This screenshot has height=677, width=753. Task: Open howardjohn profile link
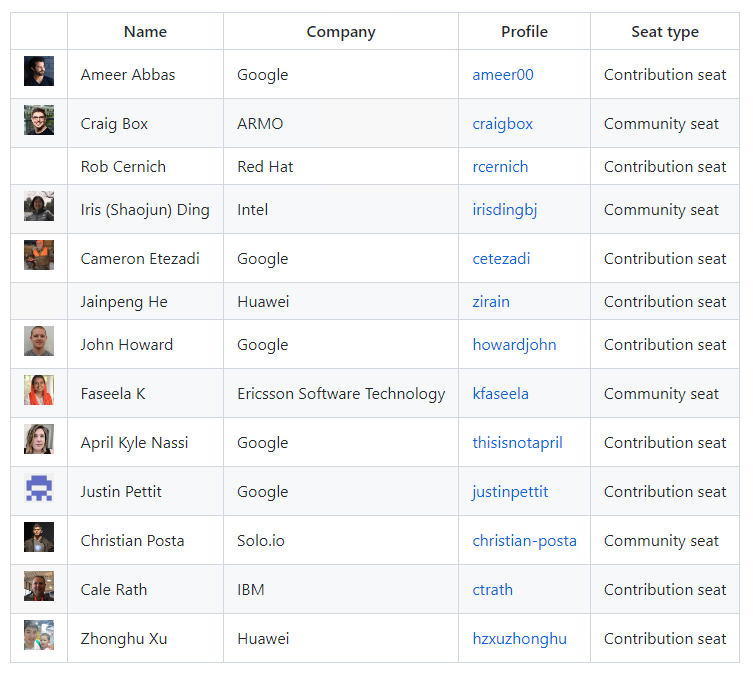(514, 345)
